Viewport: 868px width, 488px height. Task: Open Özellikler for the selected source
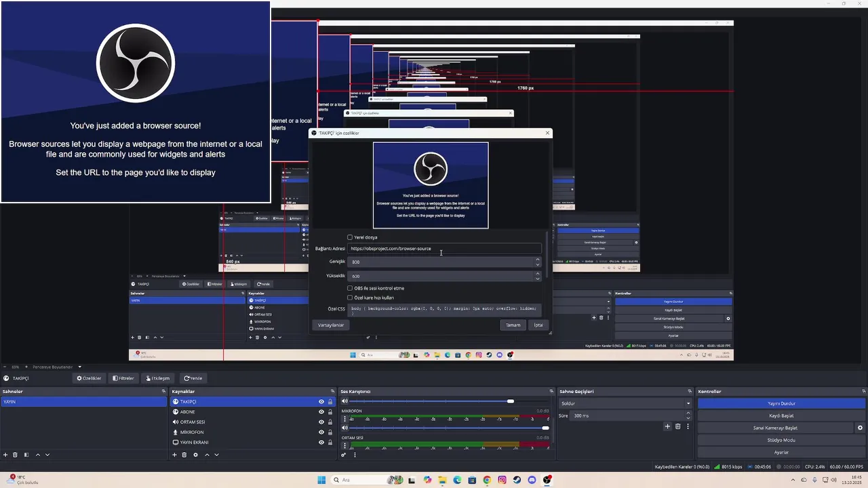pyautogui.click(x=89, y=378)
